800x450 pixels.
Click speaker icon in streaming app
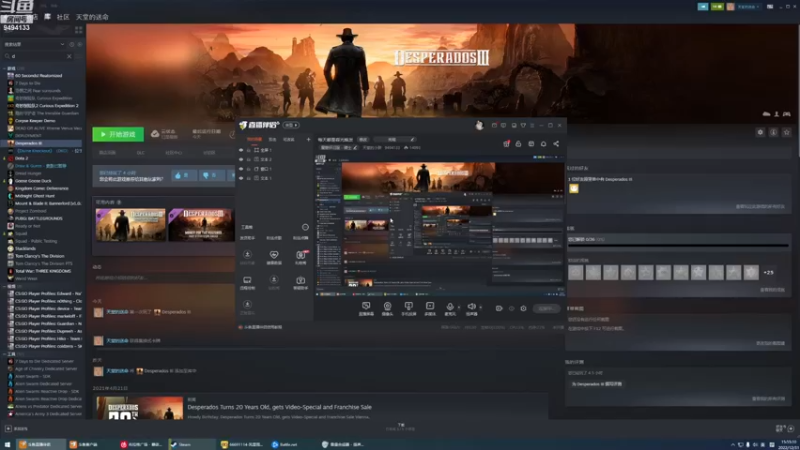(471, 307)
